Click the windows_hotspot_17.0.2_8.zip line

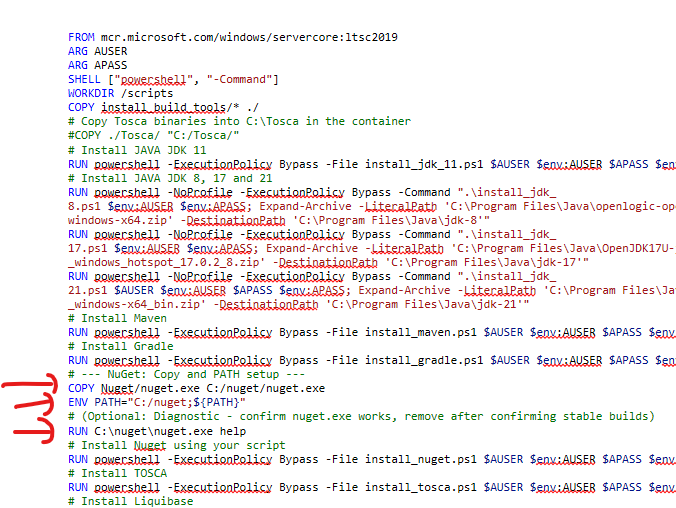click(329, 262)
